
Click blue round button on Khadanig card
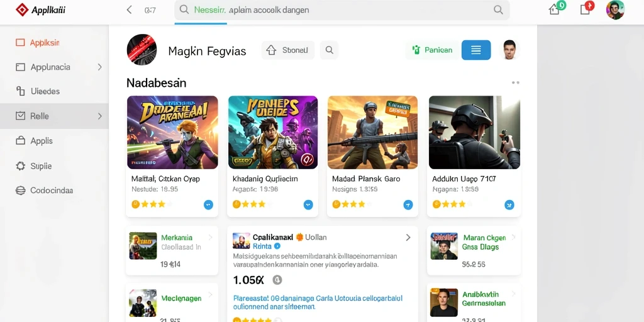[x=308, y=204]
